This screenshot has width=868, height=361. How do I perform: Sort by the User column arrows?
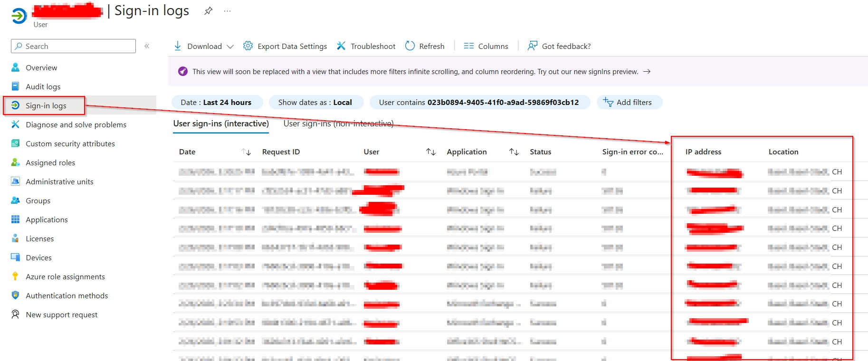pos(431,152)
